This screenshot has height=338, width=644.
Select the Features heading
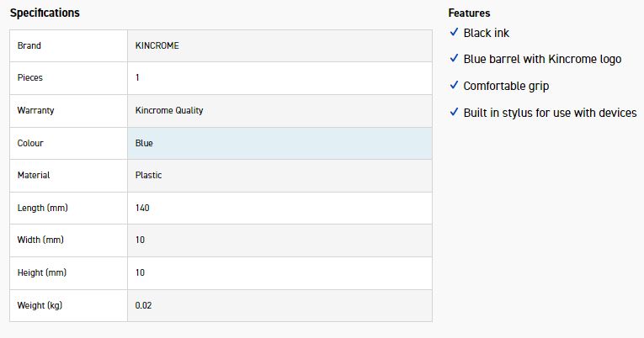469,13
